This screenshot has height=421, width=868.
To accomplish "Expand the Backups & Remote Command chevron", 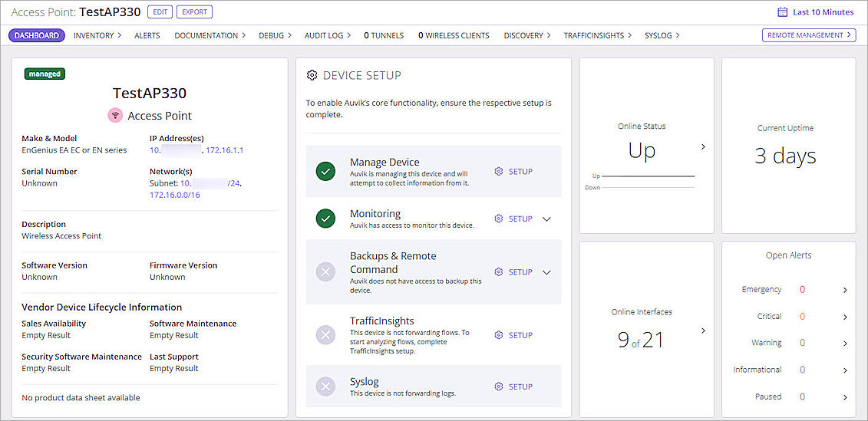I will click(546, 272).
